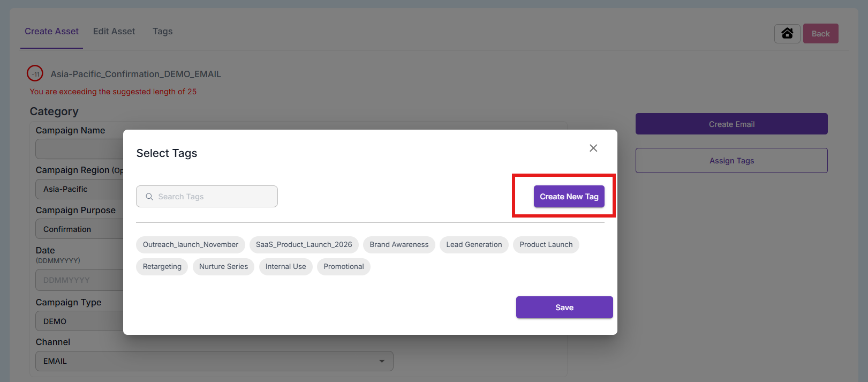Open the Tags tab
The width and height of the screenshot is (868, 382).
pyautogui.click(x=162, y=32)
